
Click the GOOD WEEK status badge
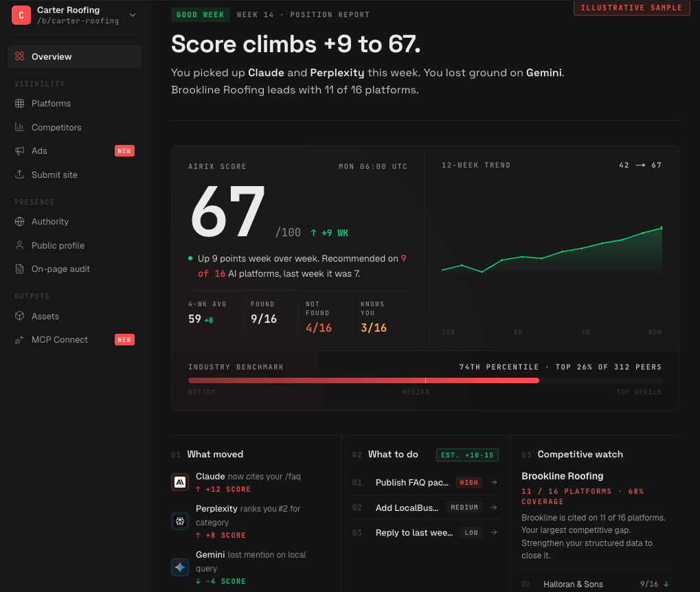[201, 14]
